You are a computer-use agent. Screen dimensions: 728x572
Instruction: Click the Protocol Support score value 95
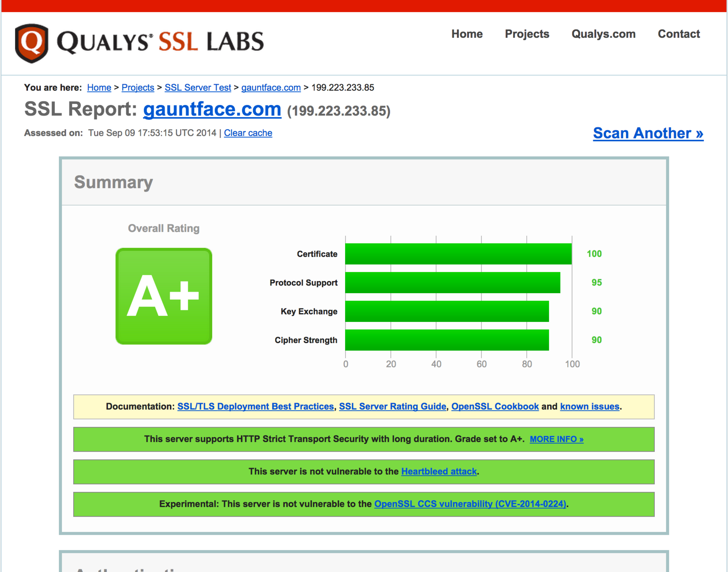(597, 283)
